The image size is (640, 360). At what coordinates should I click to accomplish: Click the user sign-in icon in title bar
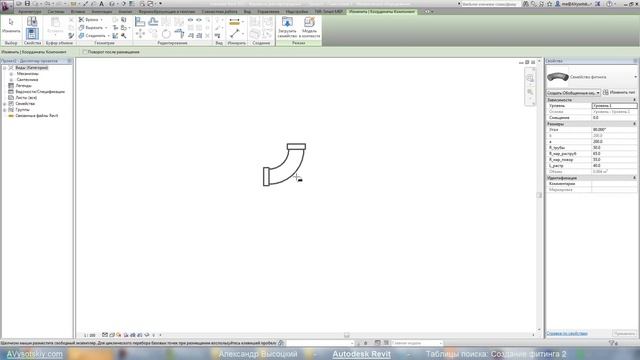tap(557, 4)
